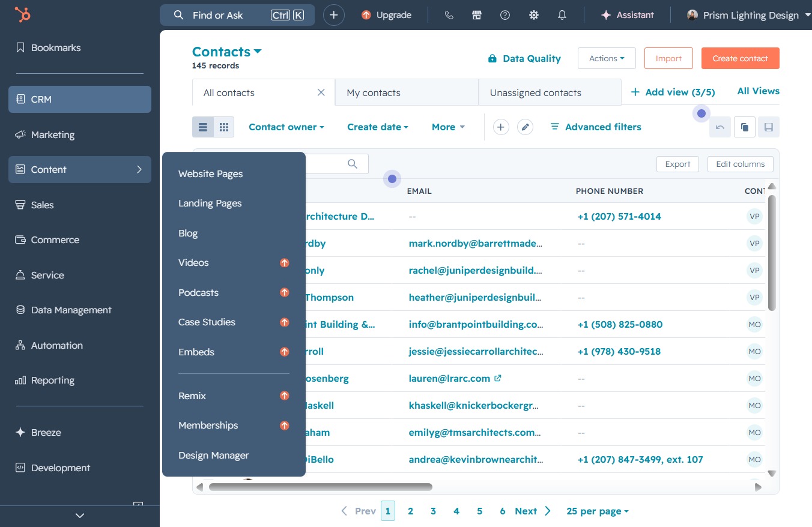Click the upgrade arrow icon beside Videos
The width and height of the screenshot is (812, 527).
pos(285,262)
